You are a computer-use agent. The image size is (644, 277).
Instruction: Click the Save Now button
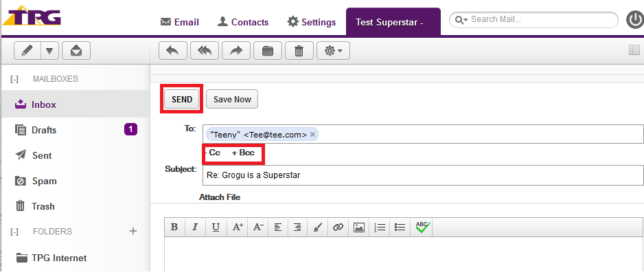point(232,100)
